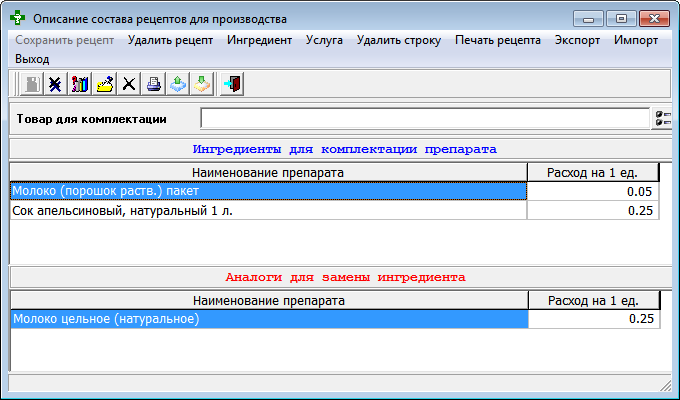Close the recipe description window
The width and height of the screenshot is (680, 400).
coord(654,19)
